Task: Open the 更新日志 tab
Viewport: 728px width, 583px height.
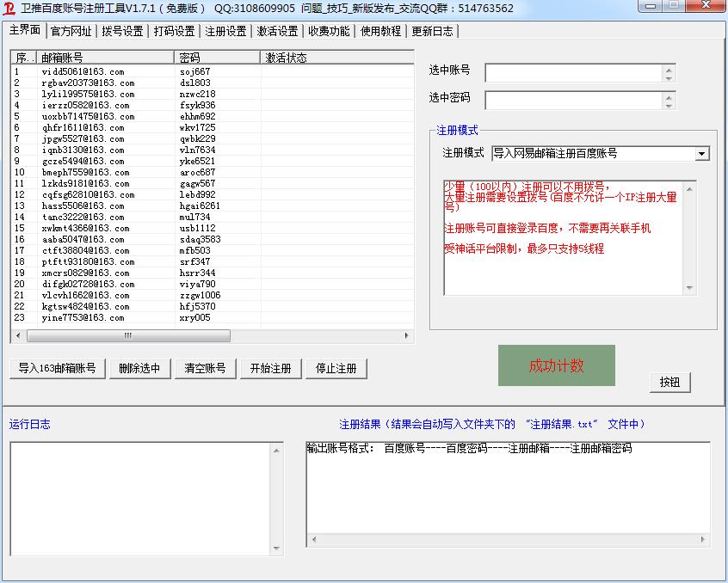Action: point(432,31)
